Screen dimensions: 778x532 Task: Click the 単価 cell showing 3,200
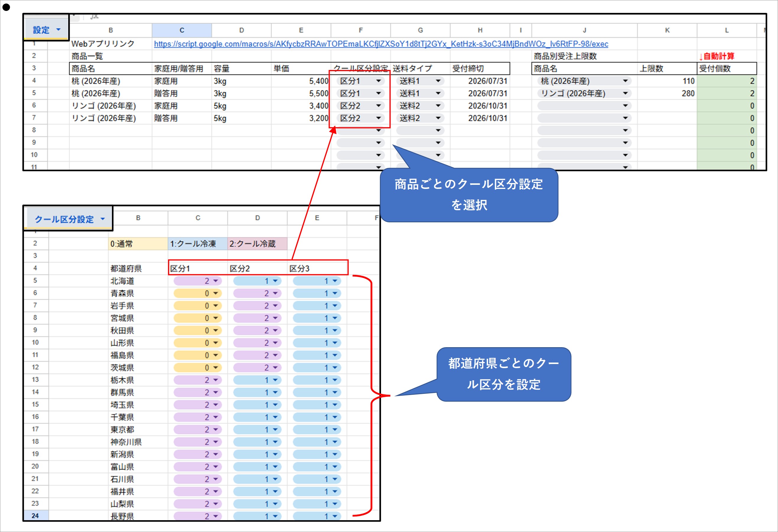click(301, 118)
